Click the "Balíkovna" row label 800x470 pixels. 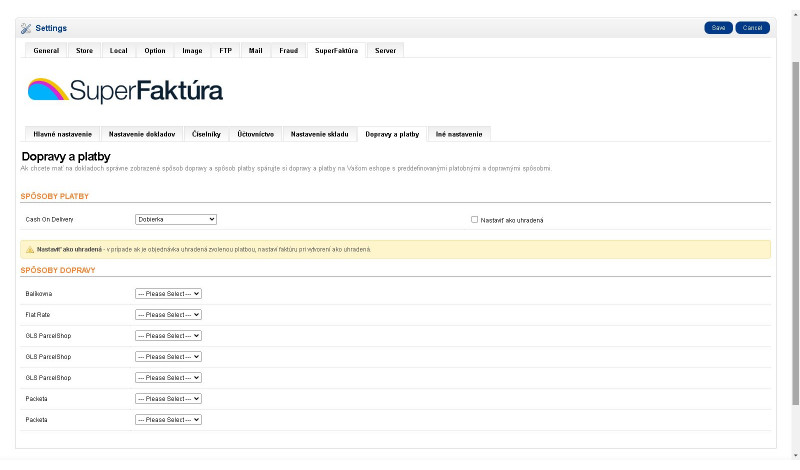[39, 294]
